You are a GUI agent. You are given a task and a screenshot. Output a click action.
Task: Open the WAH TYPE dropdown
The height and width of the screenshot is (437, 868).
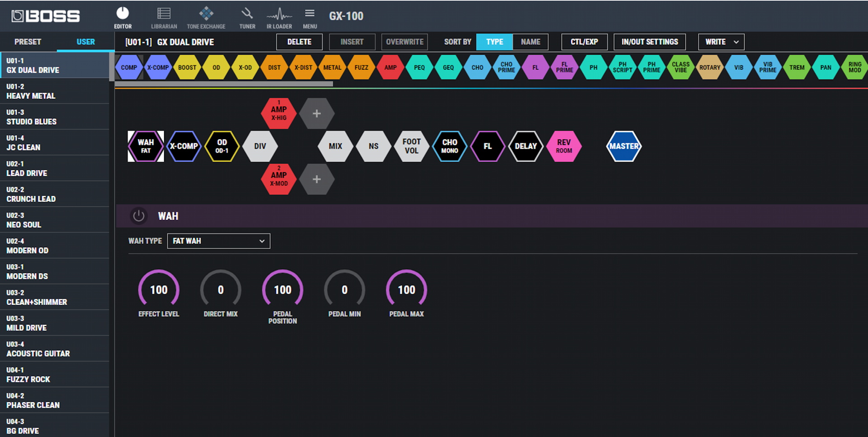point(219,241)
